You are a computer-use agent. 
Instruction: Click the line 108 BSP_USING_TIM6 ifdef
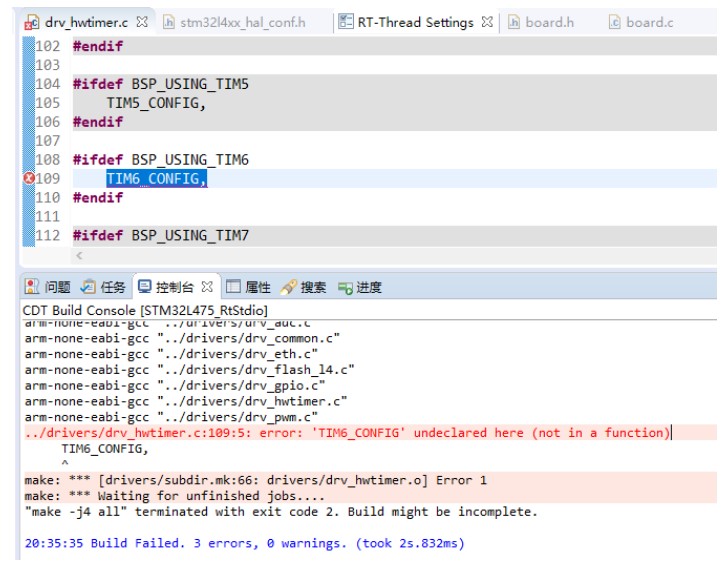(160, 160)
